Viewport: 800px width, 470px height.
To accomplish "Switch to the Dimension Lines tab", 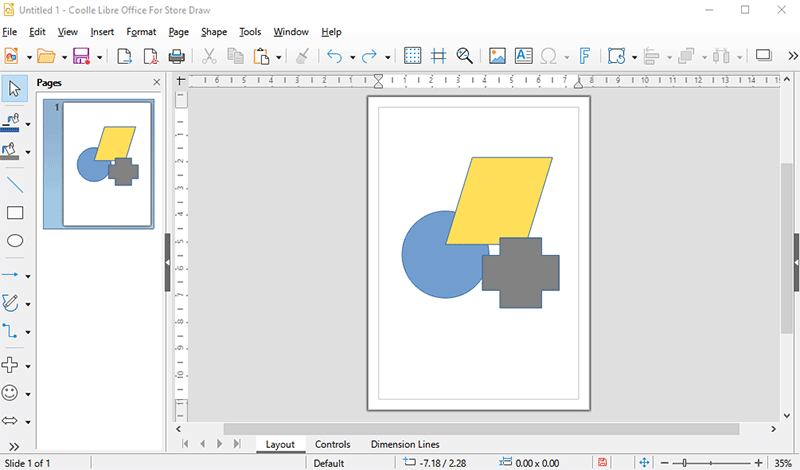I will click(x=404, y=444).
